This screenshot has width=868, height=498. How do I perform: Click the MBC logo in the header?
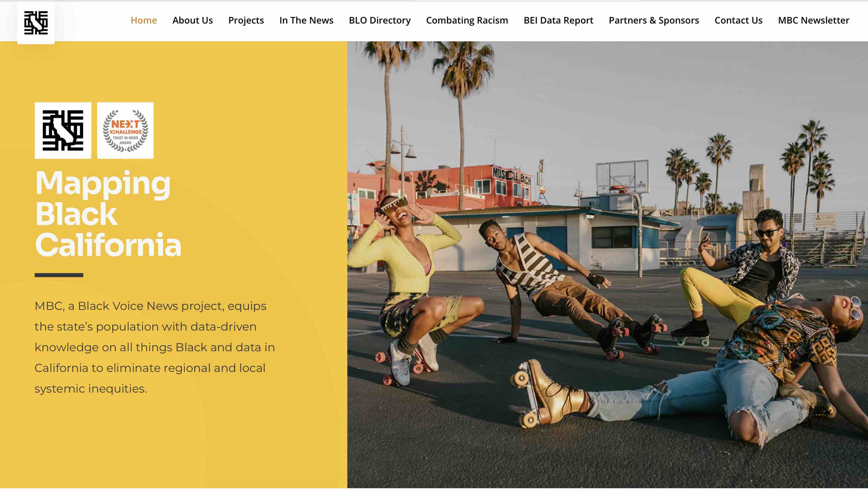[36, 23]
